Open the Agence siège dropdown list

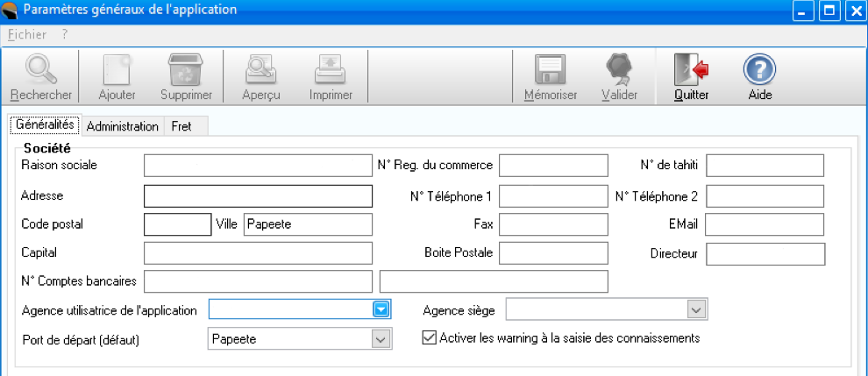pos(696,309)
